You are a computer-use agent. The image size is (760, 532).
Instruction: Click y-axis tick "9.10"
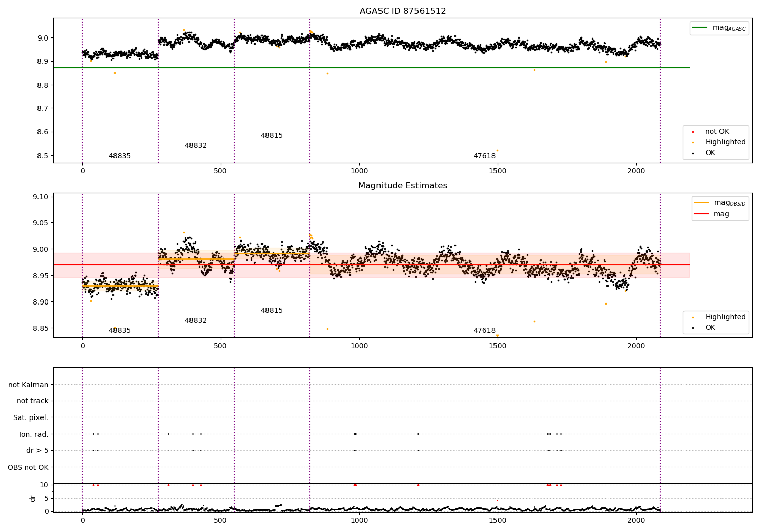coord(41,197)
